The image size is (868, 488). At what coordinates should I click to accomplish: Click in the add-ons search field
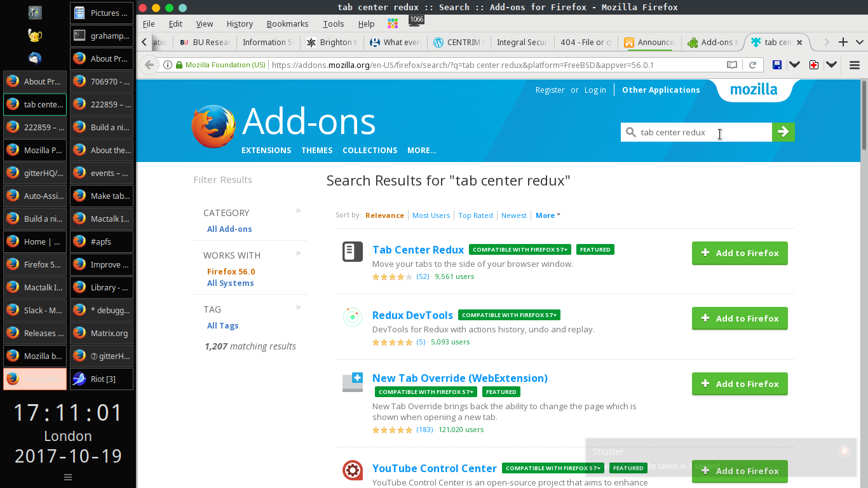click(x=696, y=132)
